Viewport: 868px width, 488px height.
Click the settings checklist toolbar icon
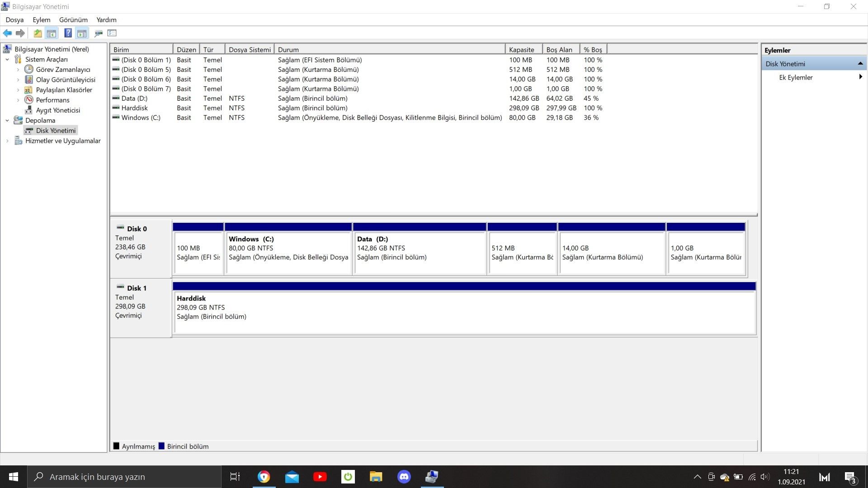click(x=112, y=33)
